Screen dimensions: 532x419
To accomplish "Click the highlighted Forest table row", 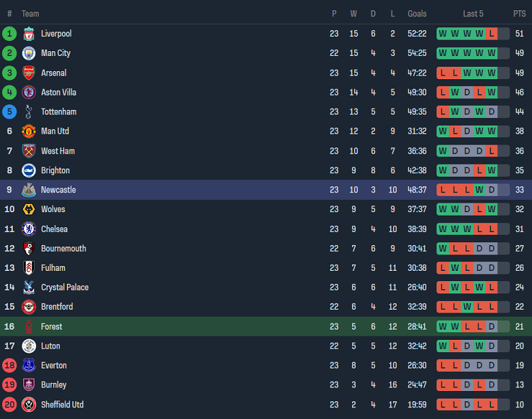I will pyautogui.click(x=266, y=327).
